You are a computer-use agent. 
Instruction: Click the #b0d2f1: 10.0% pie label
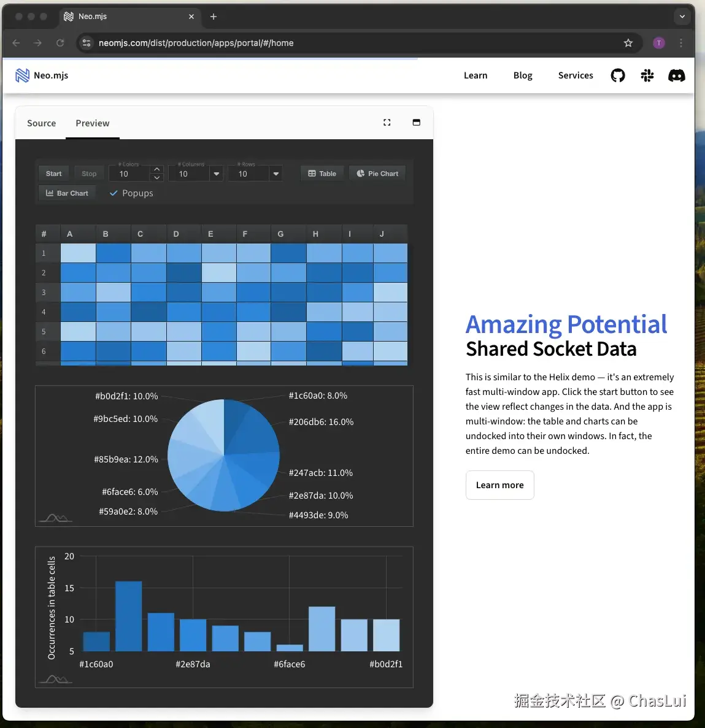click(x=126, y=396)
